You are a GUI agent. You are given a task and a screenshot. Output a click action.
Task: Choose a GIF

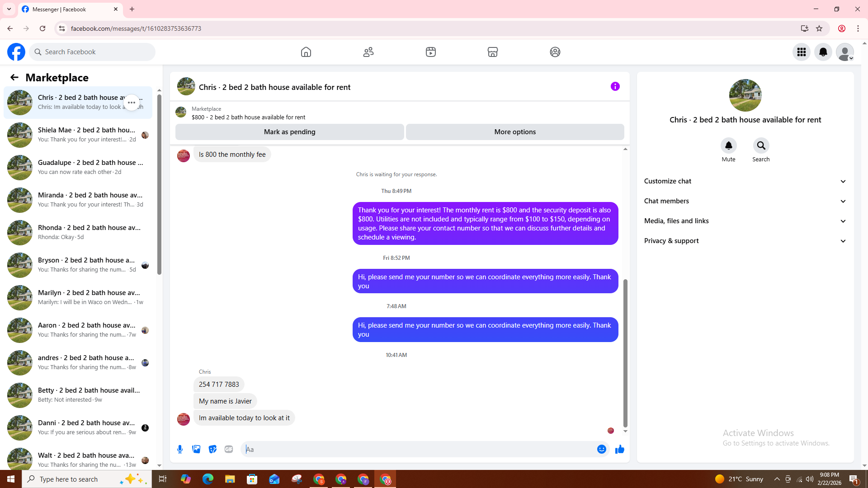pyautogui.click(x=229, y=449)
